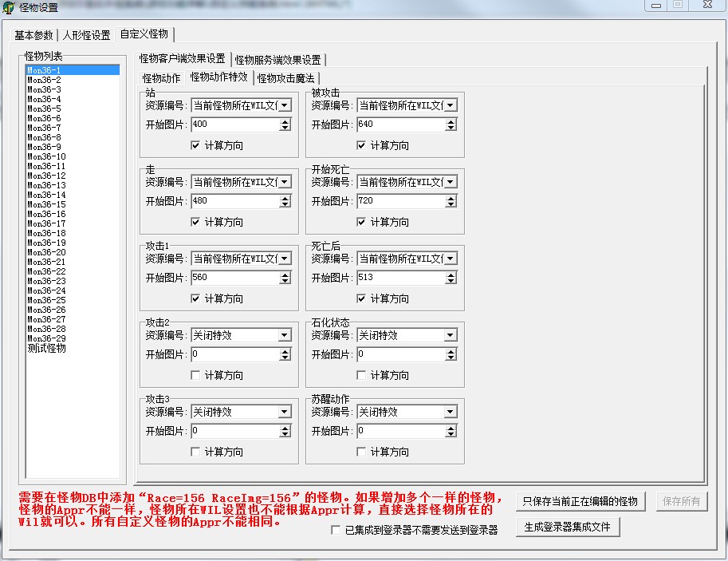
Task: Decrease the 死亡后 start image value
Action: point(451,281)
